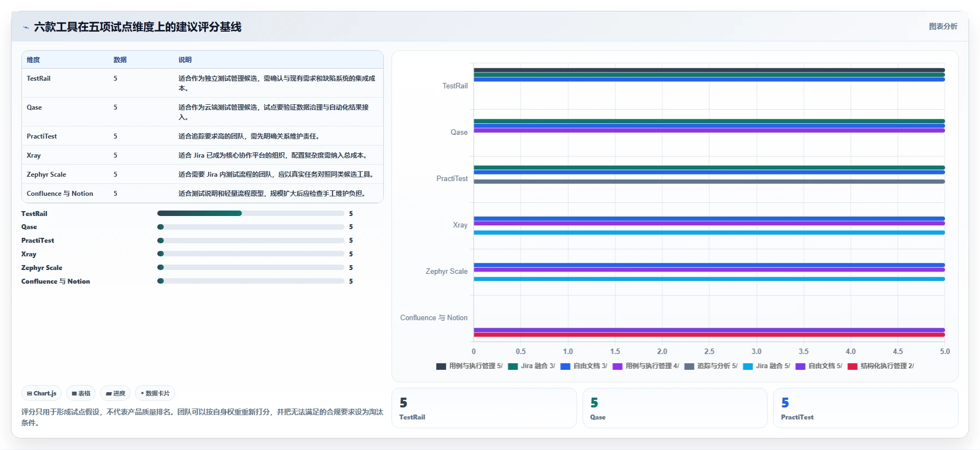Click the footnote starting 评分只用于形成试点假设

tap(202, 417)
